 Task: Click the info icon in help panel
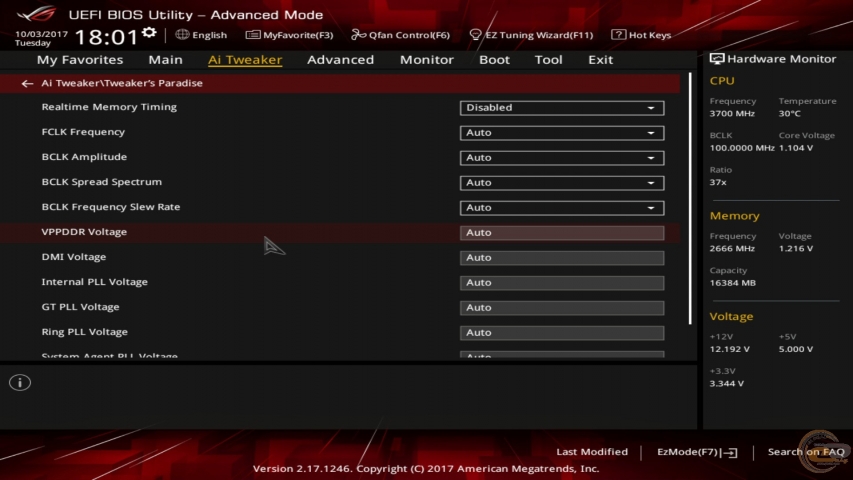[20, 383]
